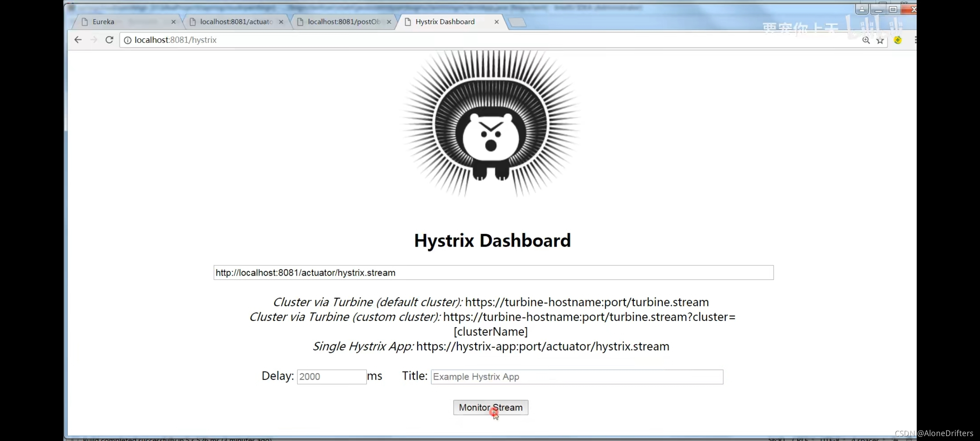Click the Delay input field

point(332,376)
